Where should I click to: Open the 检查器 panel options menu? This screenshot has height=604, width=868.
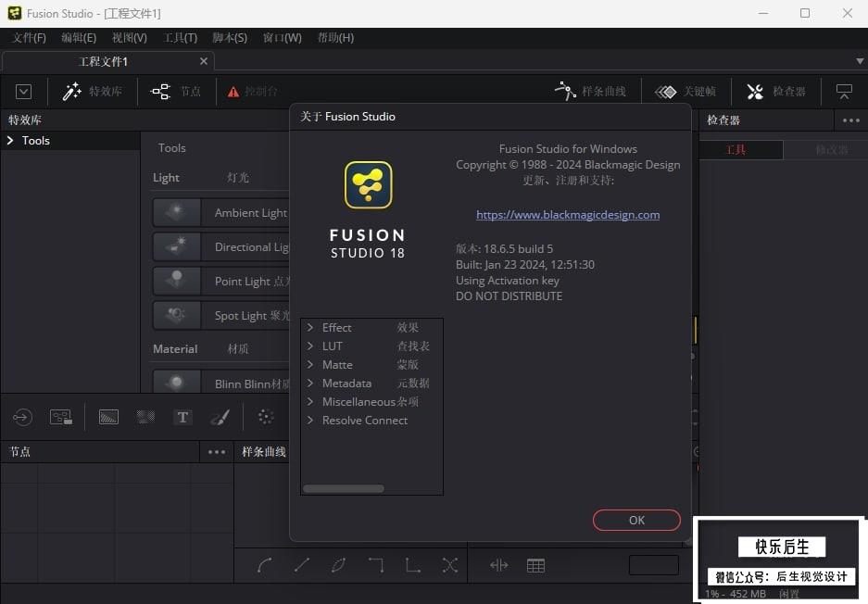(x=850, y=120)
